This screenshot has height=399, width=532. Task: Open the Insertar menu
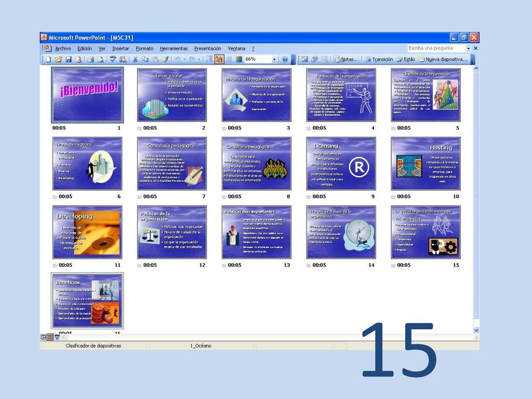(x=121, y=48)
